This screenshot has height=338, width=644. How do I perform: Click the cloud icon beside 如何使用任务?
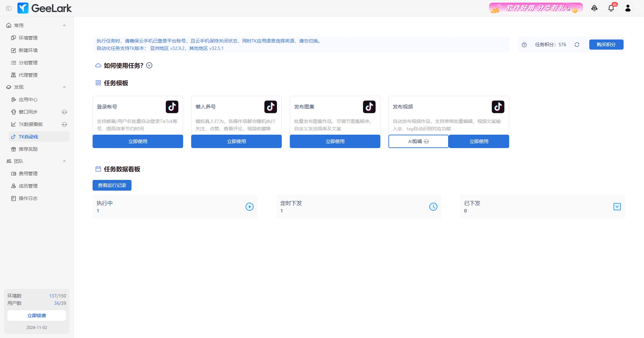[x=98, y=65]
